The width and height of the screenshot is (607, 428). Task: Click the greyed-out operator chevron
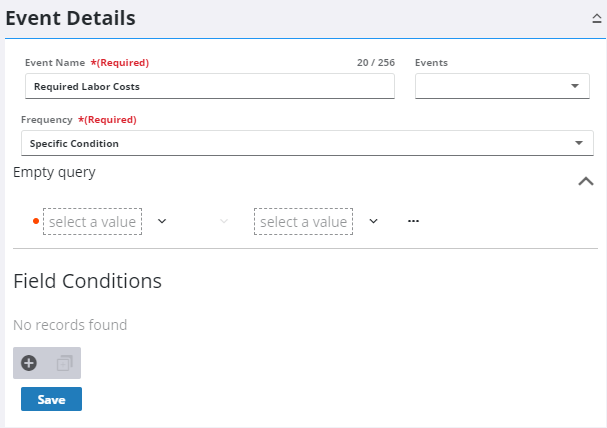point(224,221)
